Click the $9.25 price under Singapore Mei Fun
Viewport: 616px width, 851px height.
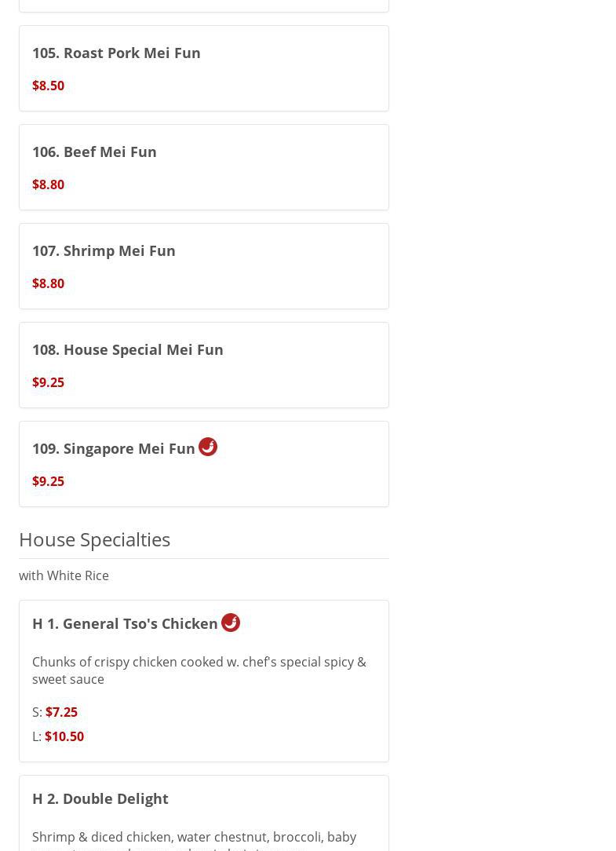point(48,481)
